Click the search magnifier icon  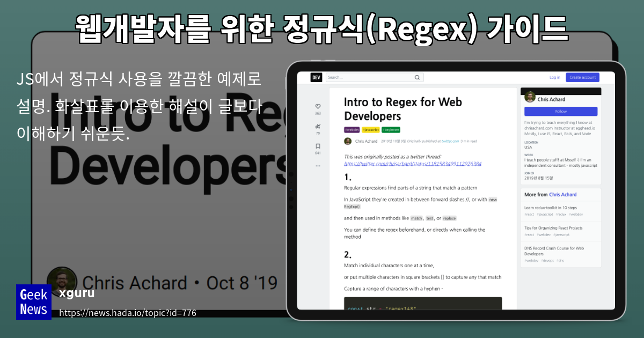tap(417, 77)
